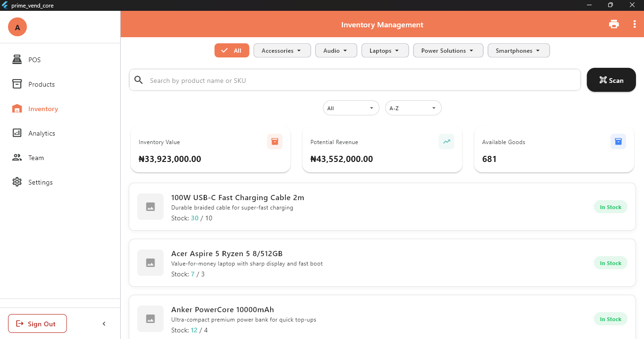Click the Available Goods blue icon
The height and width of the screenshot is (339, 644).
[618, 142]
